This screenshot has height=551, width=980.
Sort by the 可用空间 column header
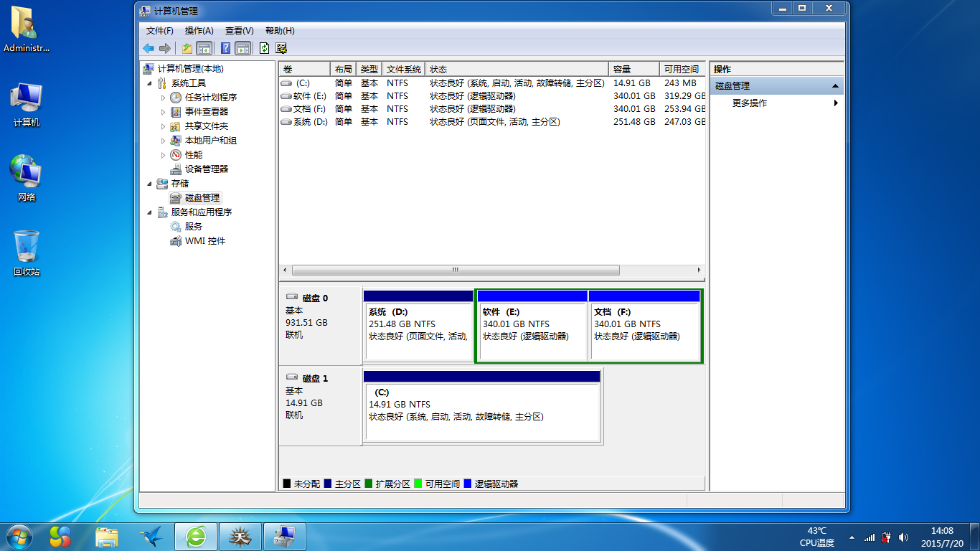(x=682, y=70)
